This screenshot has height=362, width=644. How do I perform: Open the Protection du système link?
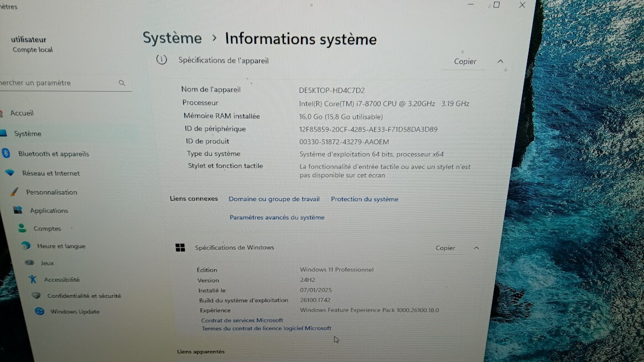tap(364, 199)
